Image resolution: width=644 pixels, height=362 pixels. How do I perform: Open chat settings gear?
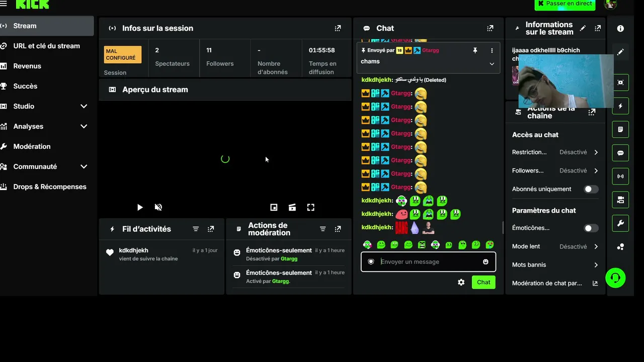coord(461,282)
